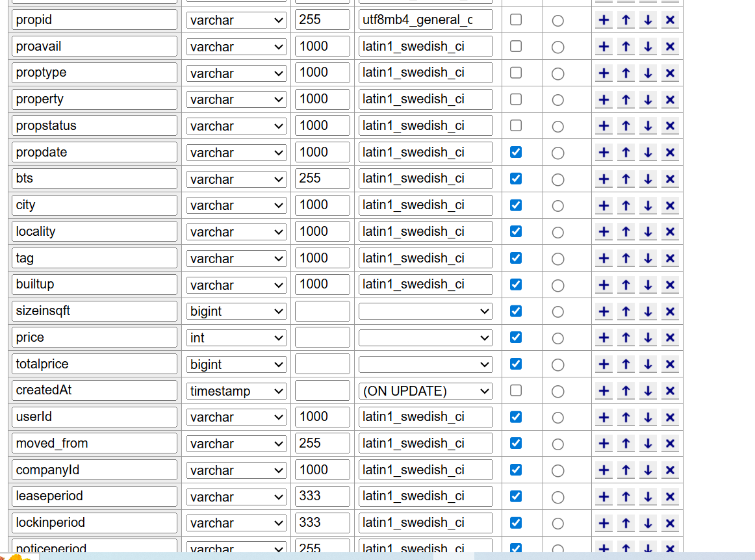Click the length field showing 333 for lockinperiod
This screenshot has height=560, width=755.
click(x=322, y=522)
